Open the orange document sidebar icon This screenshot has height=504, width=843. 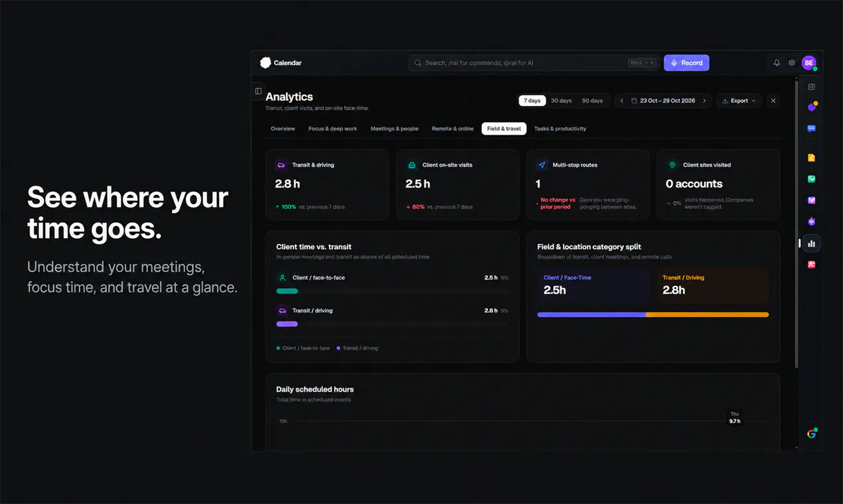click(811, 158)
